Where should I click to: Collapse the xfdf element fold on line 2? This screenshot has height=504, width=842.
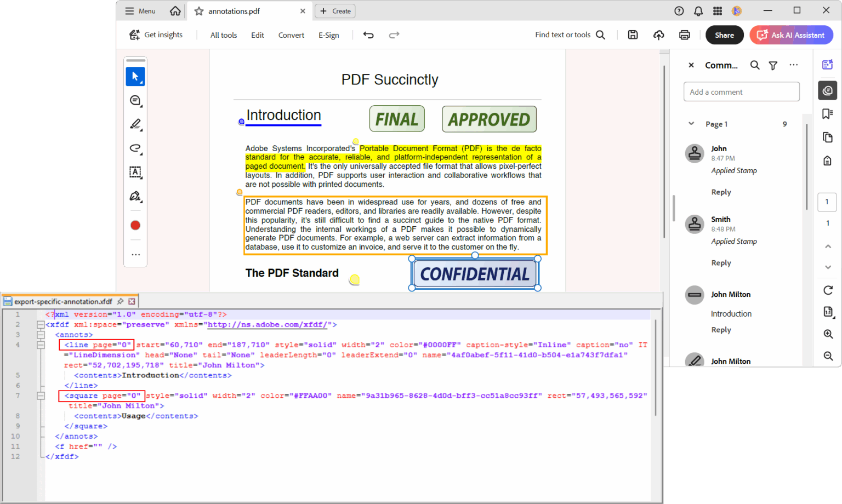[41, 325]
